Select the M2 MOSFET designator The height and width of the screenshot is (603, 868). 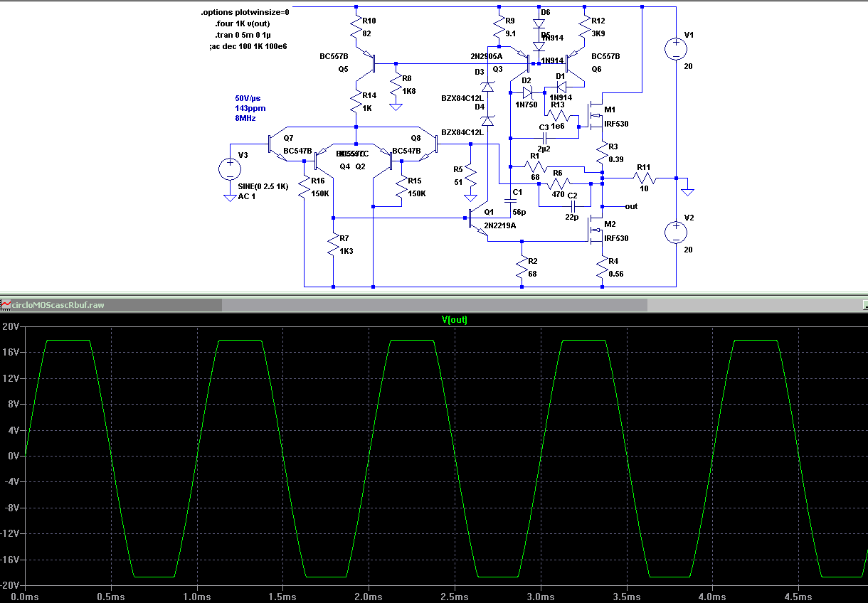pyautogui.click(x=610, y=224)
